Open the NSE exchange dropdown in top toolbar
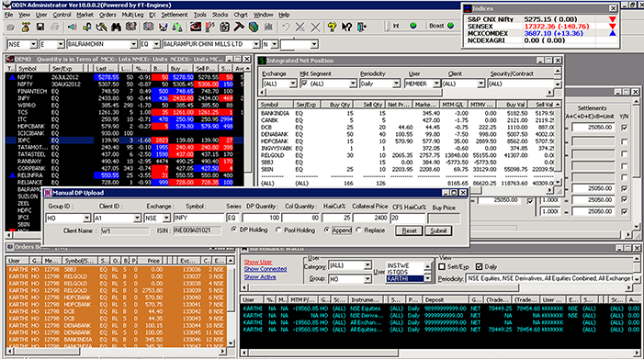Viewport: 644px width, 359px height. [x=33, y=44]
